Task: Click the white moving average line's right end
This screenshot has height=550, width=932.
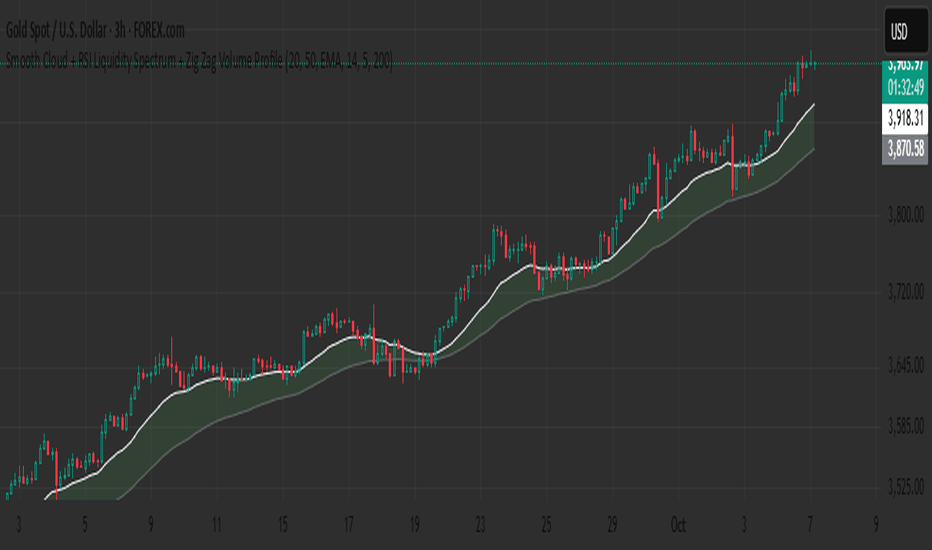Action: pos(814,104)
